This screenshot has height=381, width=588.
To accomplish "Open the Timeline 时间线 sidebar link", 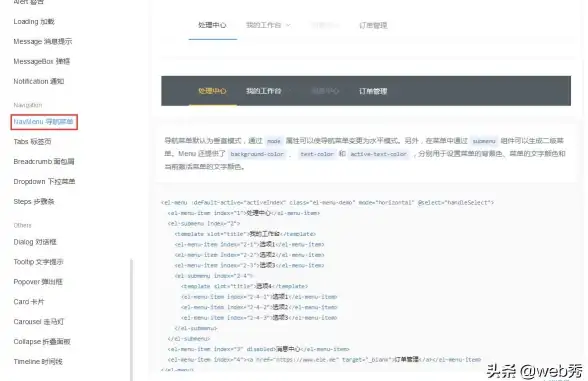I will click(38, 362).
